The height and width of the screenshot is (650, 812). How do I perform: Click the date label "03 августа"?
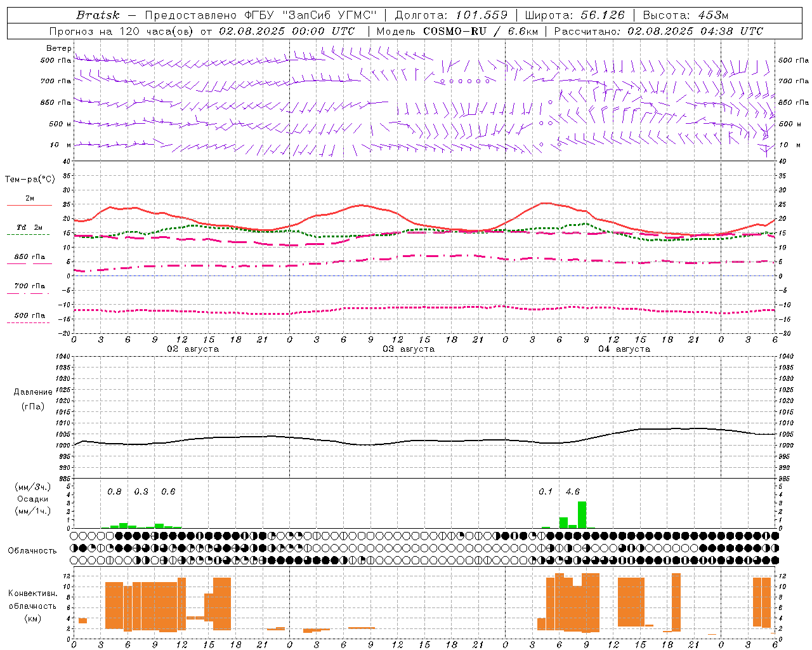(x=409, y=349)
